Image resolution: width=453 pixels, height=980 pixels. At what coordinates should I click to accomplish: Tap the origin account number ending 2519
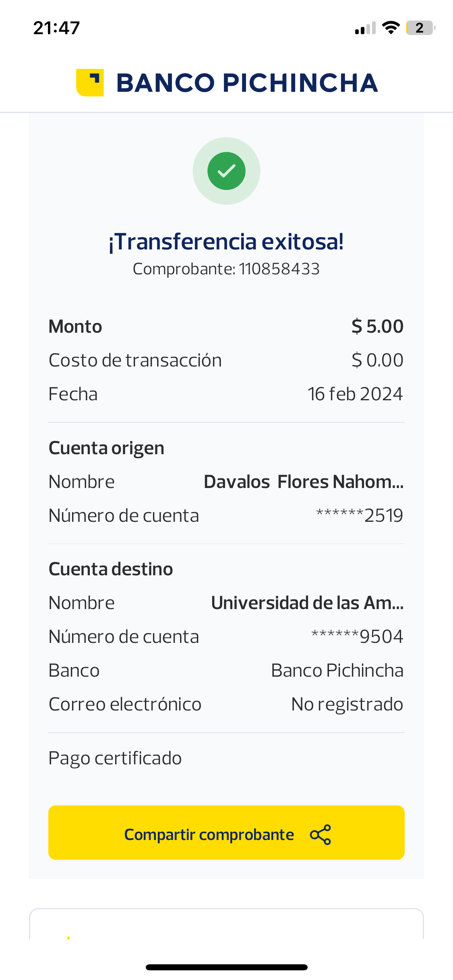[359, 515]
